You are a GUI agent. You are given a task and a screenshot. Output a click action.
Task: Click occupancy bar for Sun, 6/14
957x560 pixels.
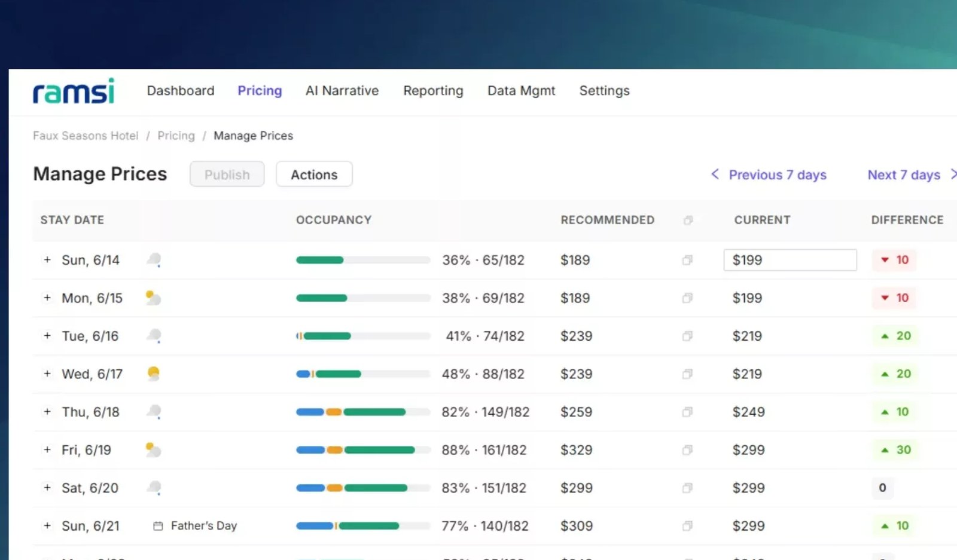363,260
